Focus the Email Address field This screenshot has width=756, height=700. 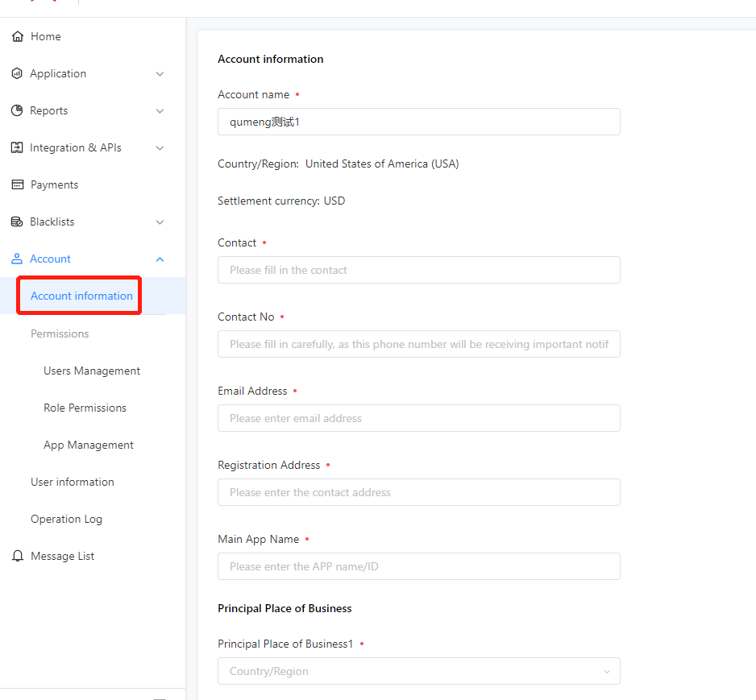(x=419, y=418)
